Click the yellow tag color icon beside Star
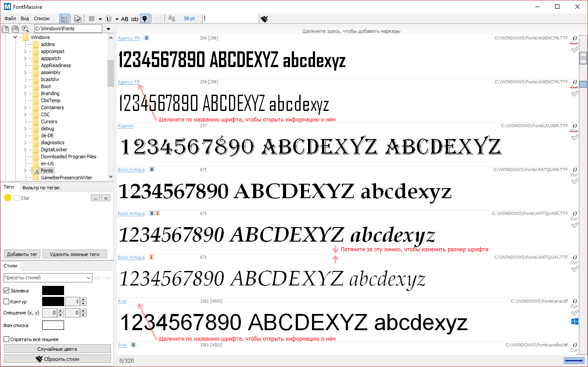This screenshot has width=588, height=367. [7, 198]
